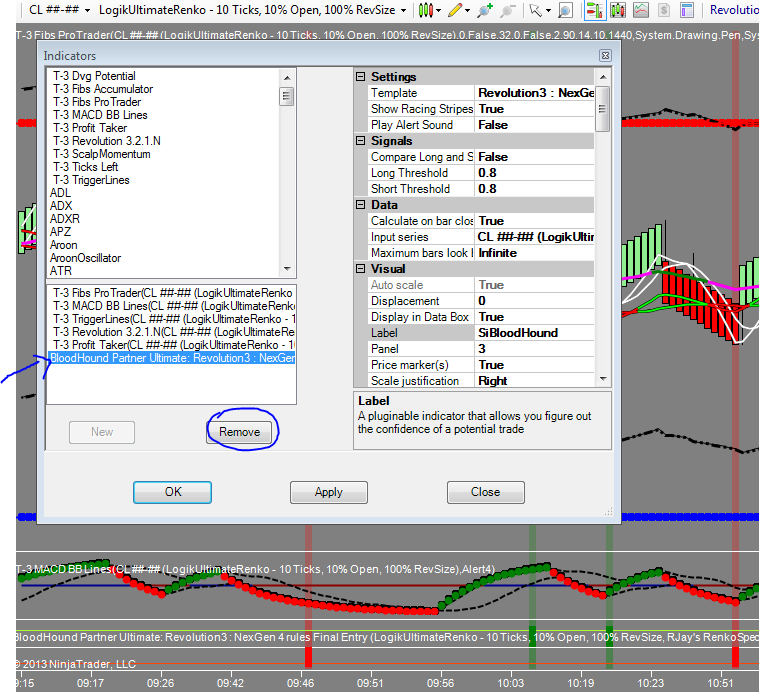
Task: Collapse the Settings property group
Action: pos(361,77)
